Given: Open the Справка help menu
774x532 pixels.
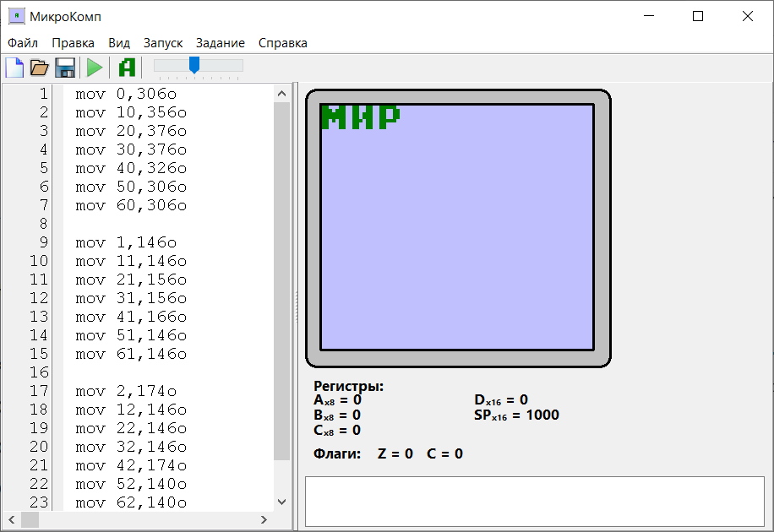Looking at the screenshot, I should 283,43.
